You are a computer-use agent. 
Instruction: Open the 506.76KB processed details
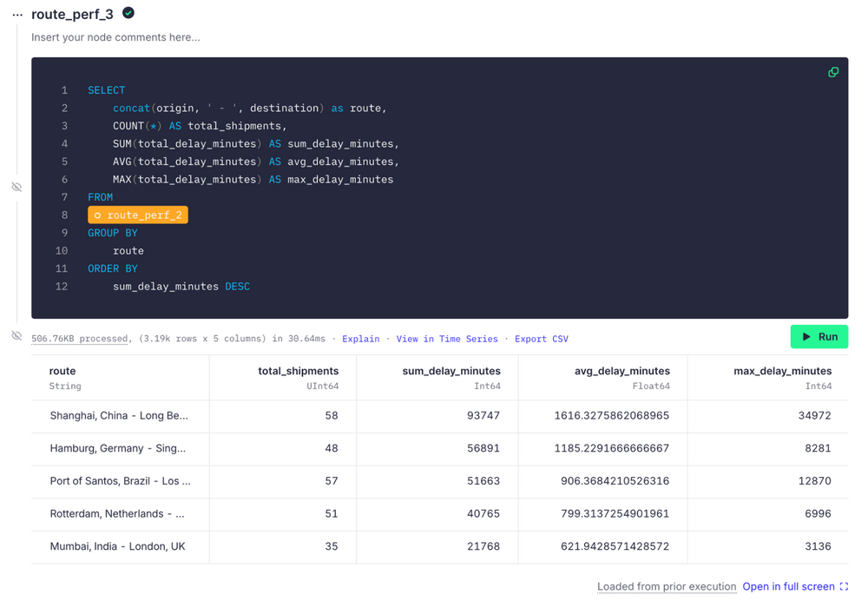[x=79, y=338]
